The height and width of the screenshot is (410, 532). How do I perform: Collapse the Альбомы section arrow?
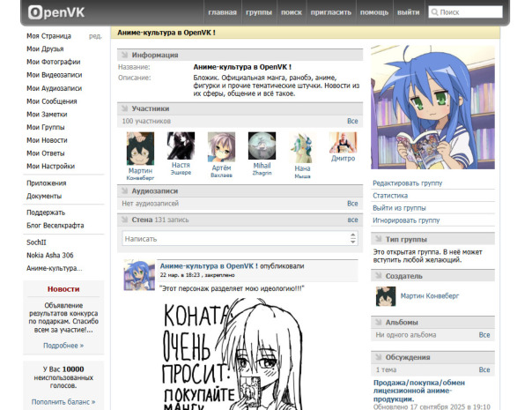coord(379,322)
